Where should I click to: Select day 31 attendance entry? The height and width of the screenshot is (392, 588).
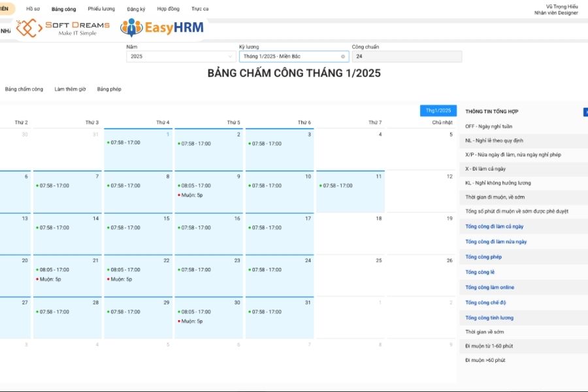265,312
